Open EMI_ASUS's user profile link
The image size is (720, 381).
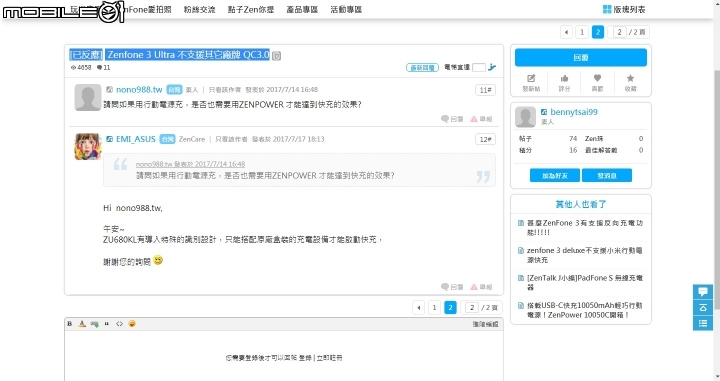click(136, 139)
